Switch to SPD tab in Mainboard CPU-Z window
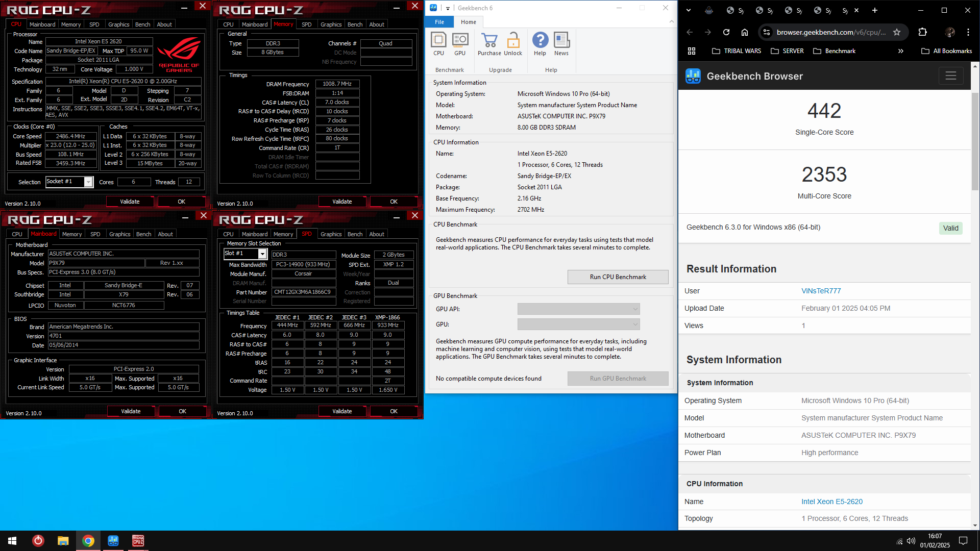 click(x=95, y=234)
